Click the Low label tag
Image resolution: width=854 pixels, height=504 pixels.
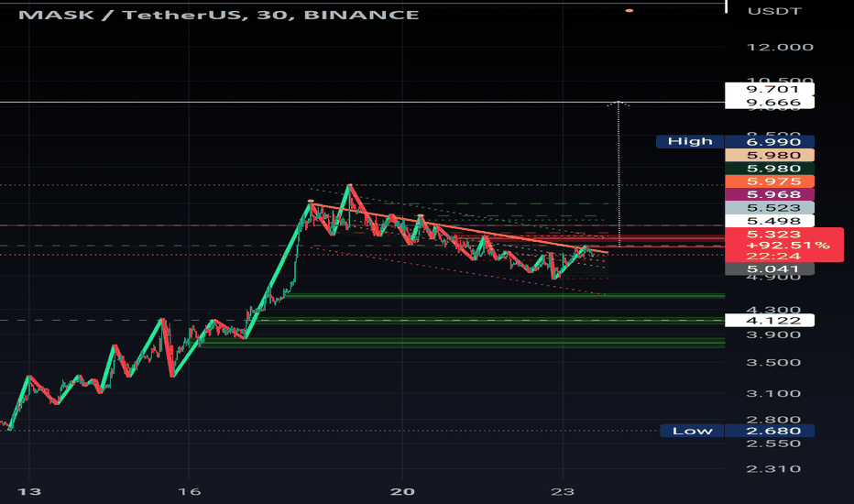(692, 431)
